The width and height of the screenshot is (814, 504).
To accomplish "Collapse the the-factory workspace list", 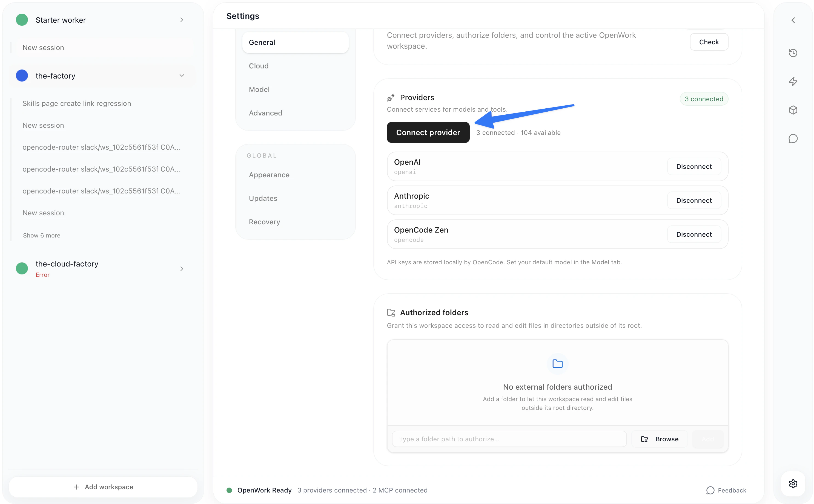I will point(182,75).
